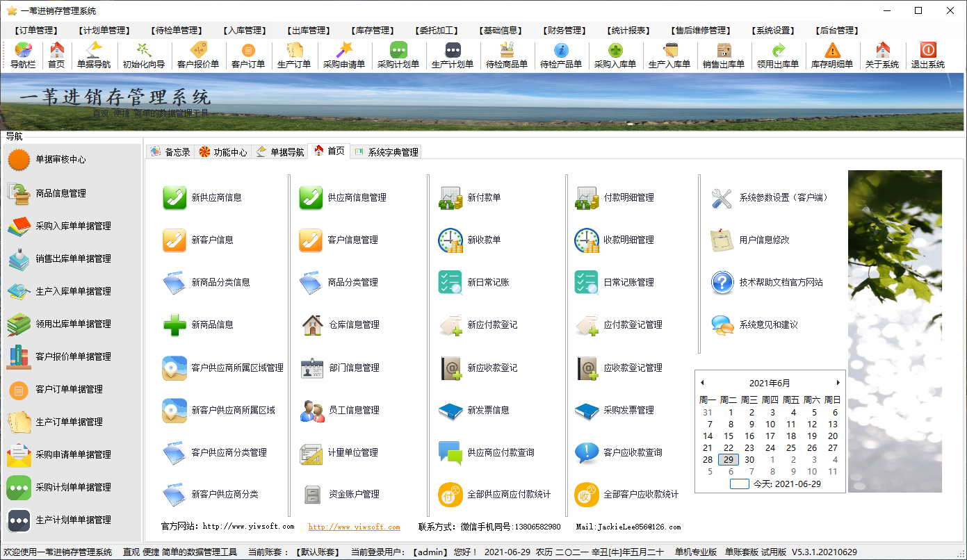Open 采购申请单 from the toolbar
The width and height of the screenshot is (967, 560).
[x=344, y=51]
